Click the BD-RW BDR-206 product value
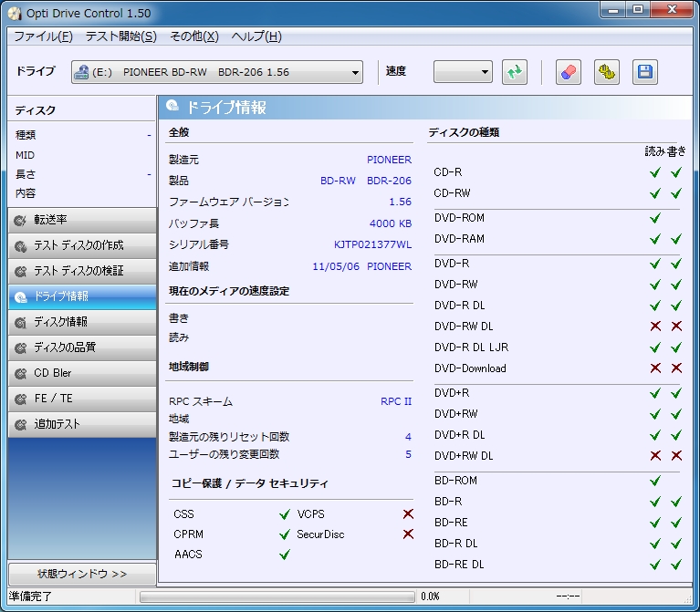The image size is (700, 612). (x=366, y=181)
